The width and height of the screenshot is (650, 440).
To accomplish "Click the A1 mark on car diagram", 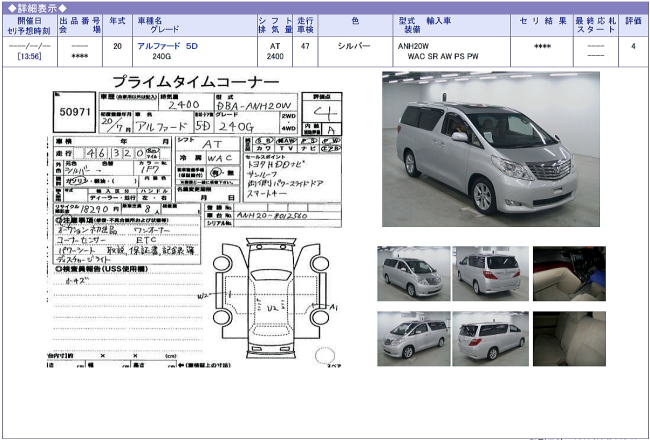I will [x=334, y=307].
